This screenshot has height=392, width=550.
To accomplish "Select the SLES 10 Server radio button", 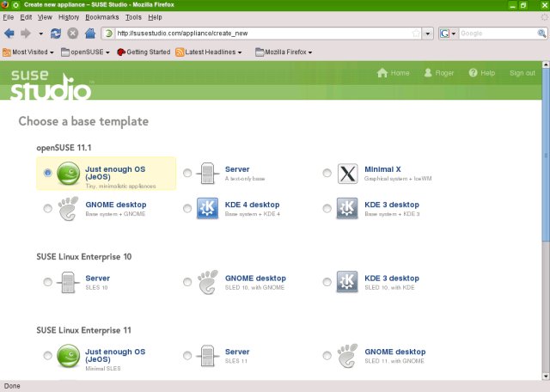I will point(48,282).
